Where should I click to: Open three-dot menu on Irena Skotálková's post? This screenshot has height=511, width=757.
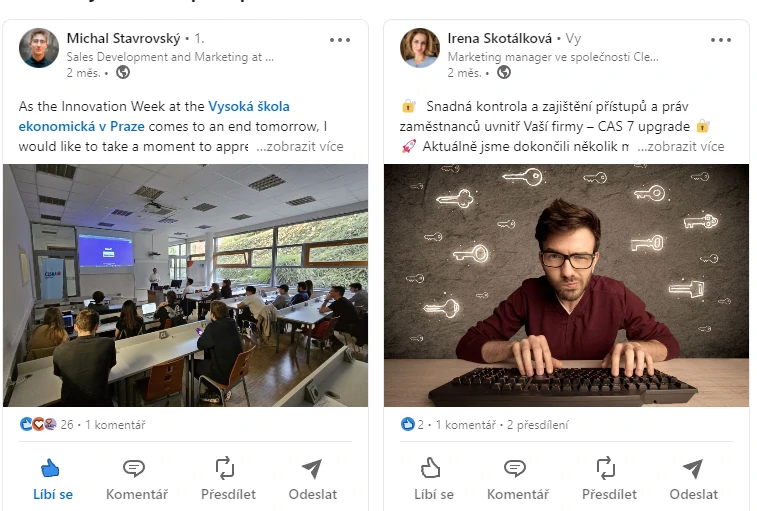pos(721,40)
